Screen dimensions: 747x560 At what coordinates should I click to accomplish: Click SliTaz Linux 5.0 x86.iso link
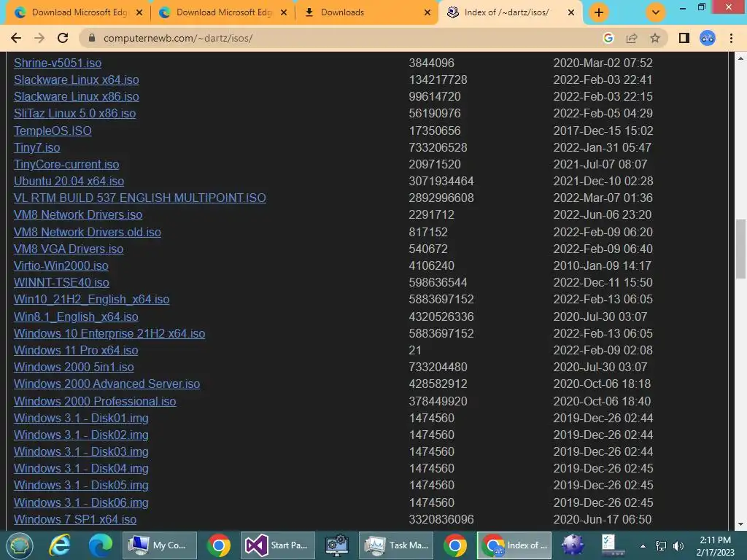tap(75, 113)
